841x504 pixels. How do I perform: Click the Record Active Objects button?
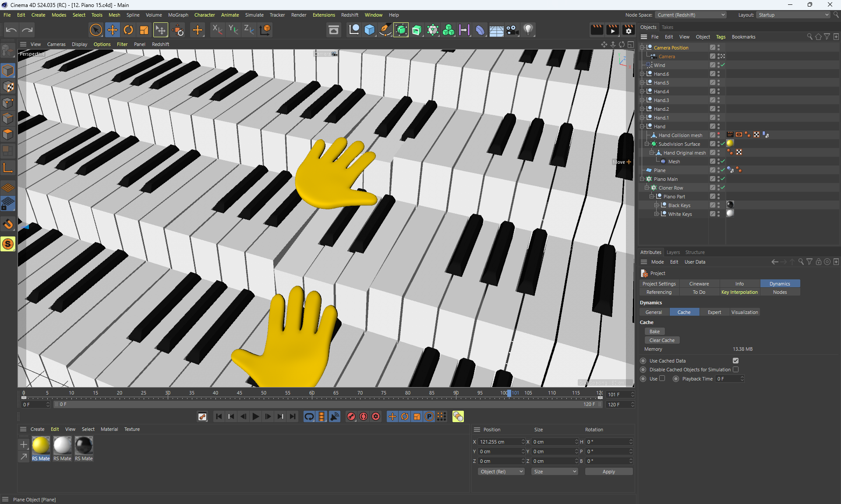(x=351, y=416)
